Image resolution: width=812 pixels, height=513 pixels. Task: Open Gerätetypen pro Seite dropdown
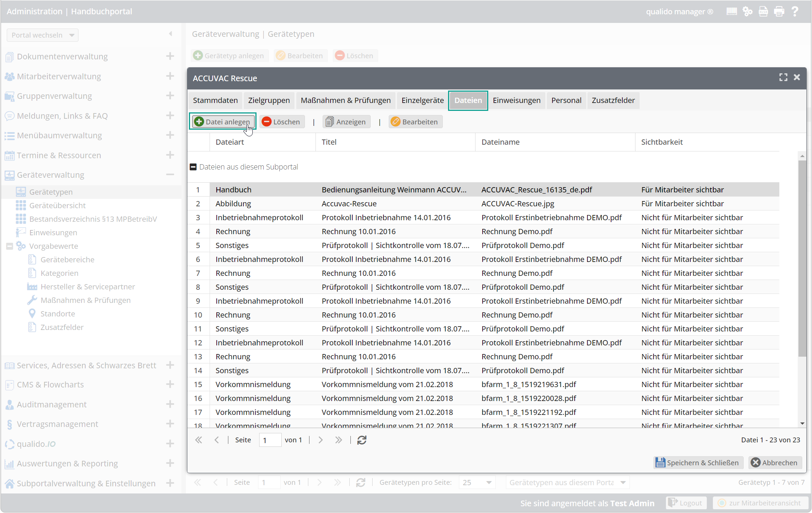477,483
